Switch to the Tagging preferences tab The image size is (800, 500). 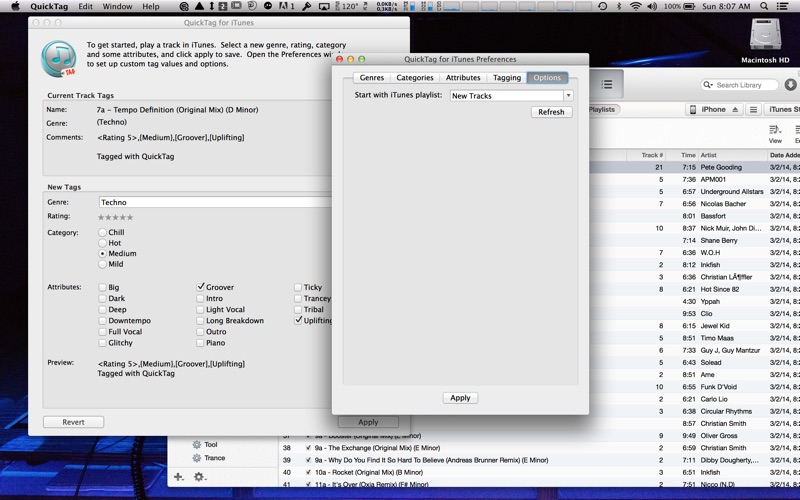click(x=507, y=78)
